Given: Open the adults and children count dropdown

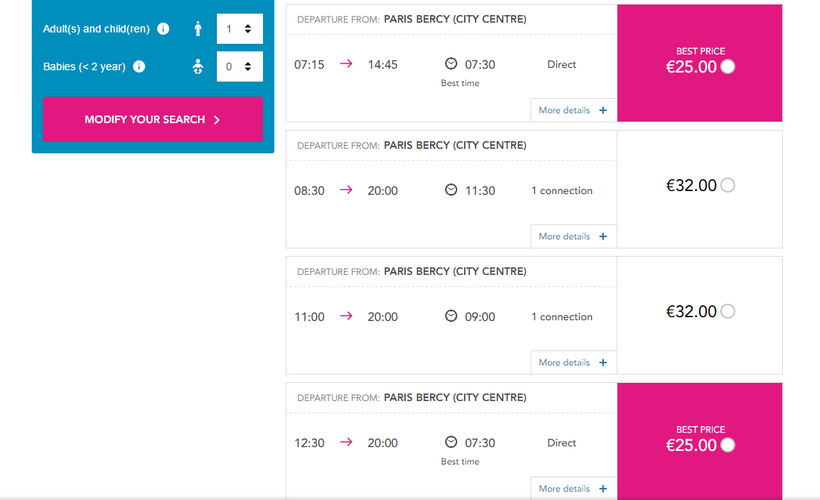Looking at the screenshot, I should tap(239, 29).
